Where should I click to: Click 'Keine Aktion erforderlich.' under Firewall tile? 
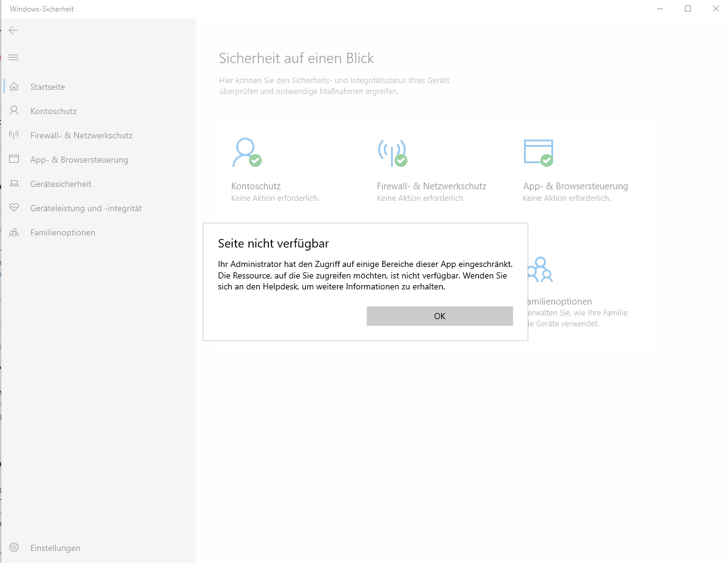(421, 198)
